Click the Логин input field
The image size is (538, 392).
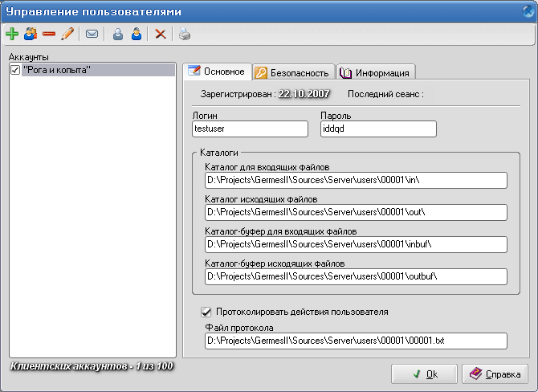click(x=250, y=129)
